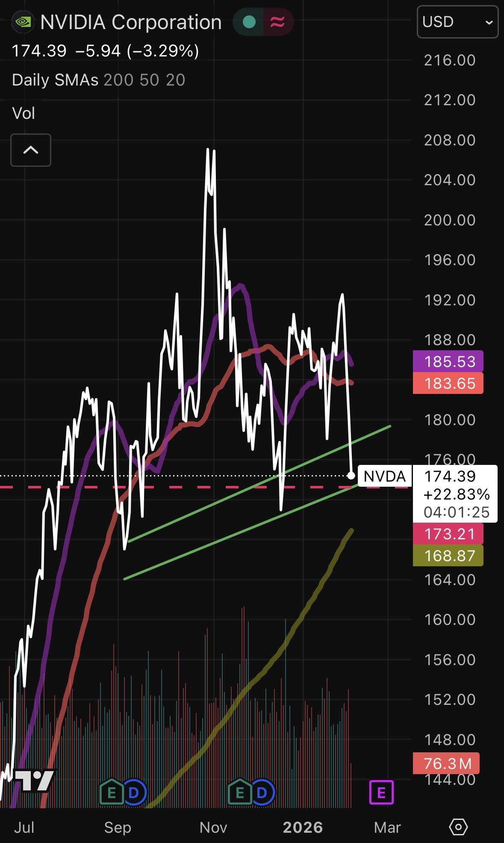Tap the 216.00 price axis label

pyautogui.click(x=450, y=60)
